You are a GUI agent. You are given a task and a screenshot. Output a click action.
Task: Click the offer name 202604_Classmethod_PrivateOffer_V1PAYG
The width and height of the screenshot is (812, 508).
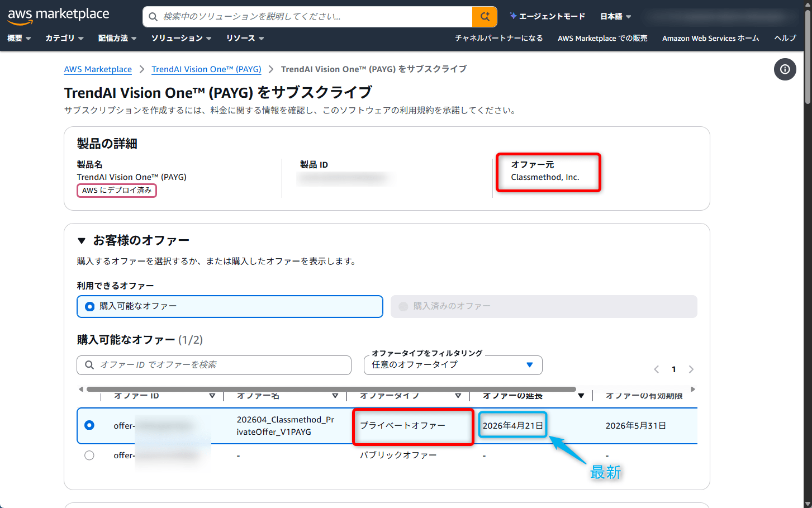[x=285, y=426]
